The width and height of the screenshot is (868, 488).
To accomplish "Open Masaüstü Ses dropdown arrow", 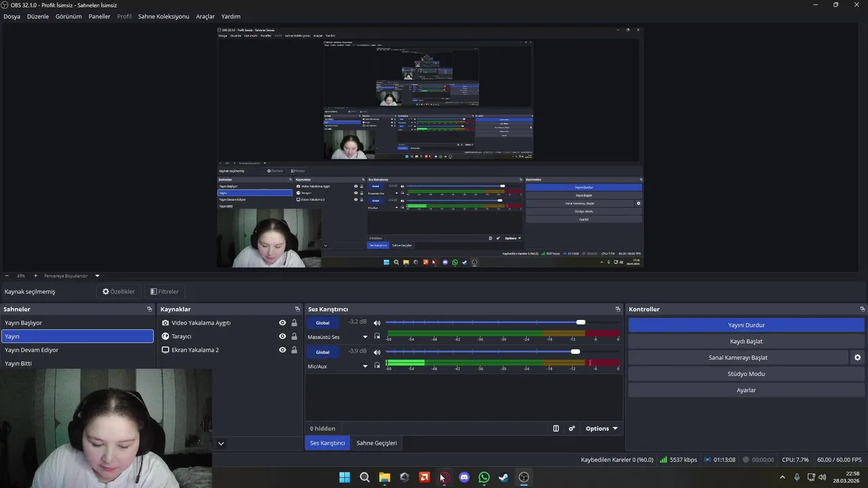I will click(365, 337).
